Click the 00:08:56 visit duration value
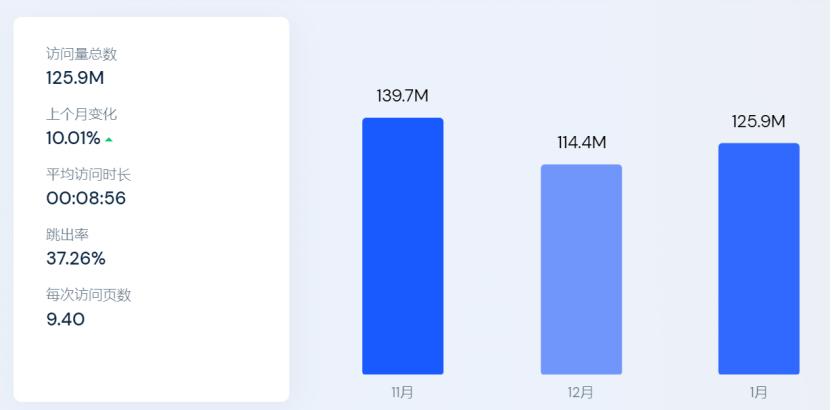Screen dimensions: 831x410 [x=86, y=198]
